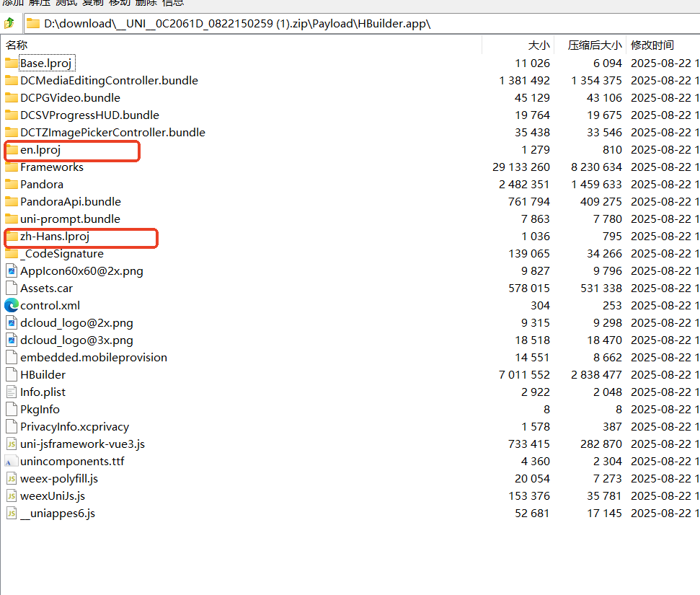Click the size value 1 381 492

524,80
